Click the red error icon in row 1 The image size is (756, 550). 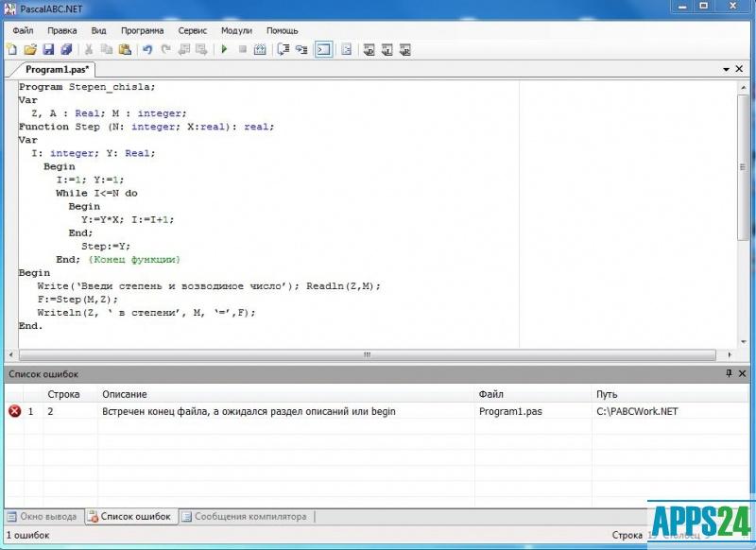tap(15, 411)
